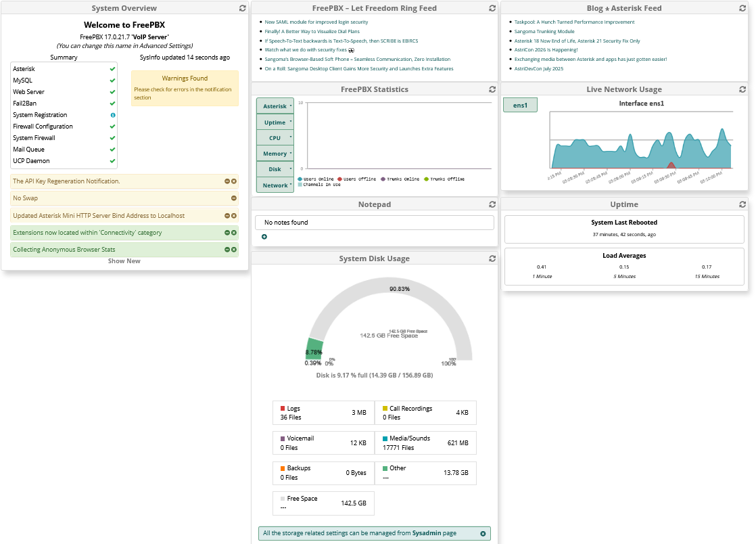
Task: Open the Sangoma Trunking Module blog link
Action: (x=544, y=31)
